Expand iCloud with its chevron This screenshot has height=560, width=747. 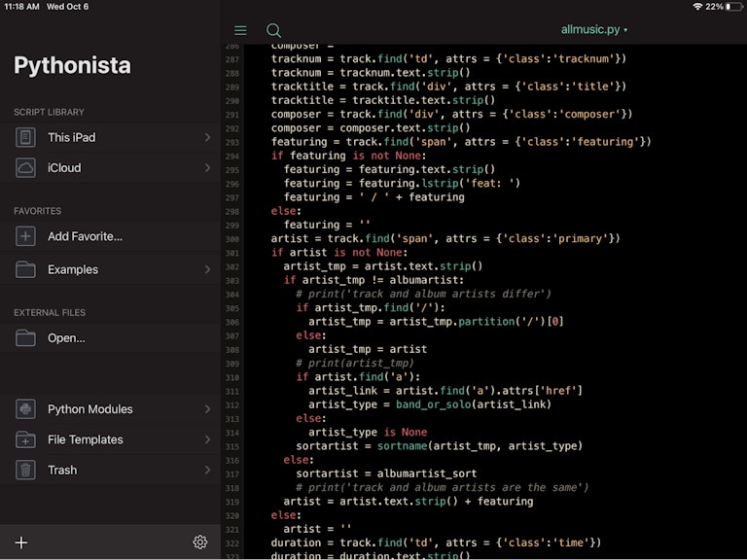coord(207,168)
